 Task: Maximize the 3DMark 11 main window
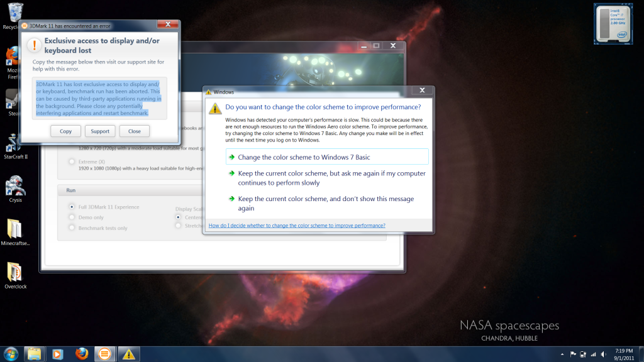pos(376,46)
